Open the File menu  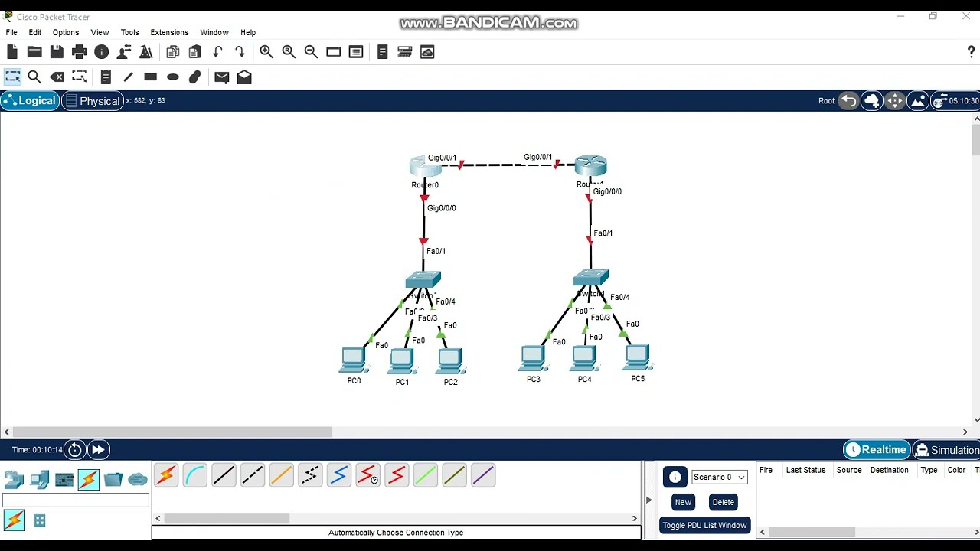[x=11, y=33]
